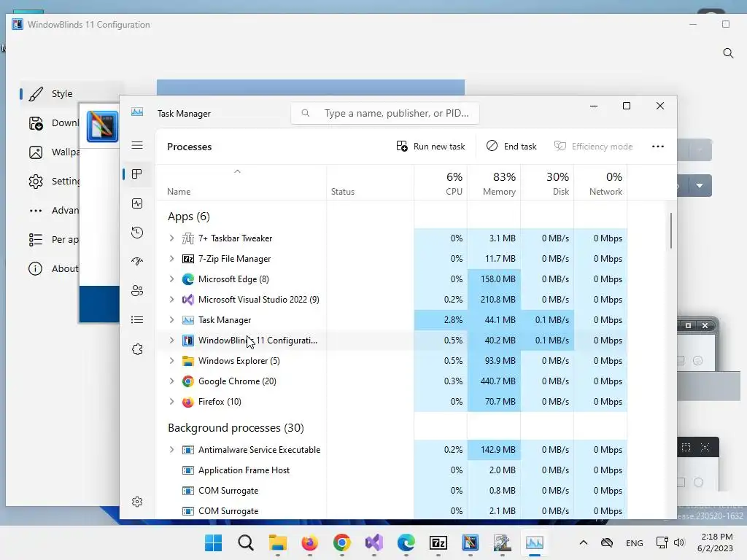Expand Google Chrome (20) group
The width and height of the screenshot is (747, 560).
(x=171, y=381)
